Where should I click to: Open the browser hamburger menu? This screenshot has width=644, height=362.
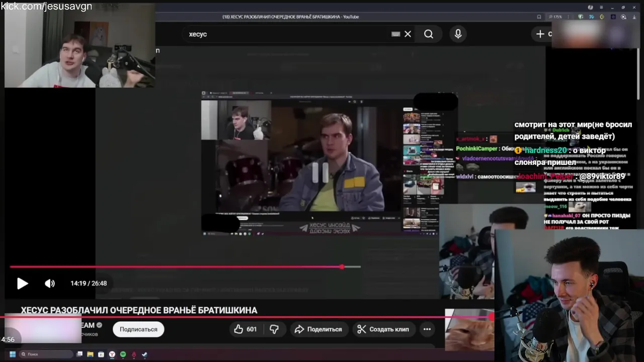pyautogui.click(x=601, y=7)
